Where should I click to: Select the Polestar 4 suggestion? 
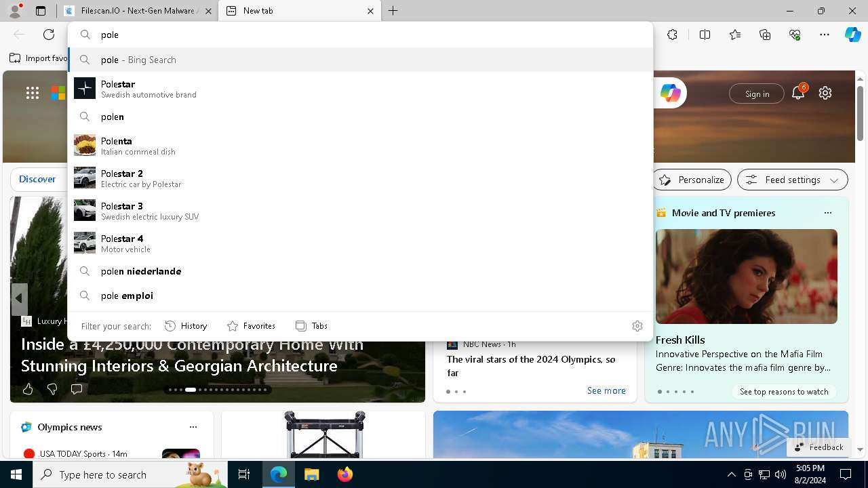tap(361, 243)
